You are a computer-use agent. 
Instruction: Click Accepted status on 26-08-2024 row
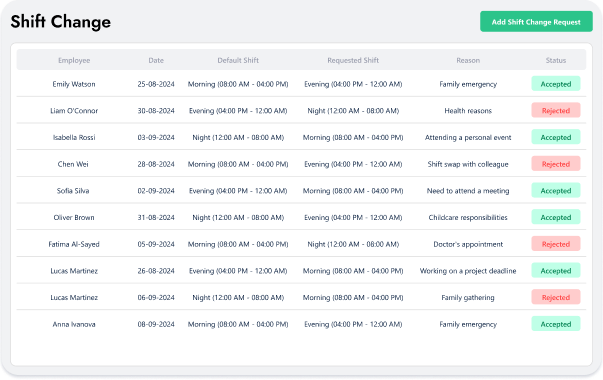[x=556, y=270]
